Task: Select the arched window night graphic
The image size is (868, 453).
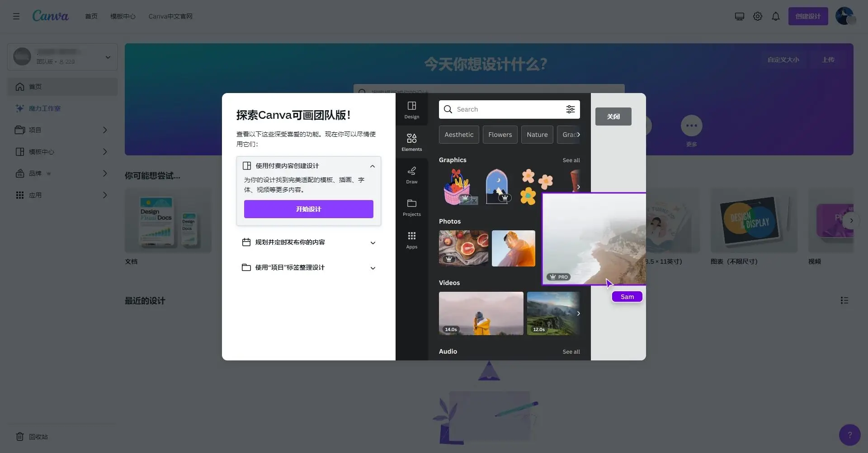Action: (497, 187)
